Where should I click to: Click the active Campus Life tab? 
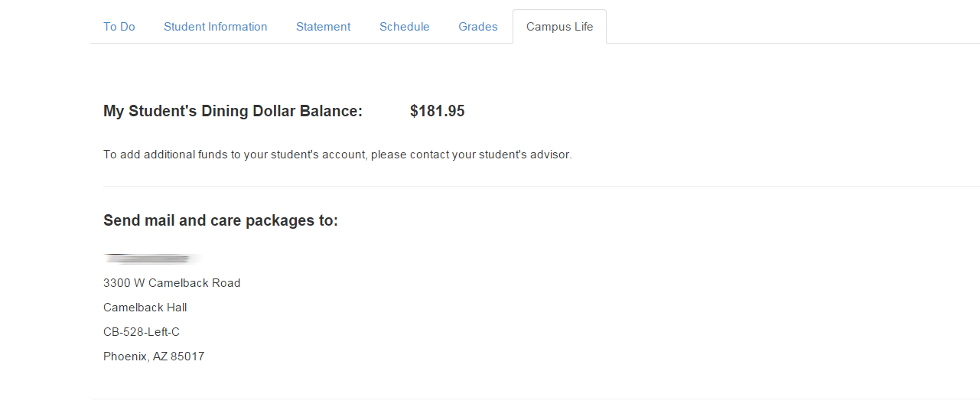click(x=560, y=27)
